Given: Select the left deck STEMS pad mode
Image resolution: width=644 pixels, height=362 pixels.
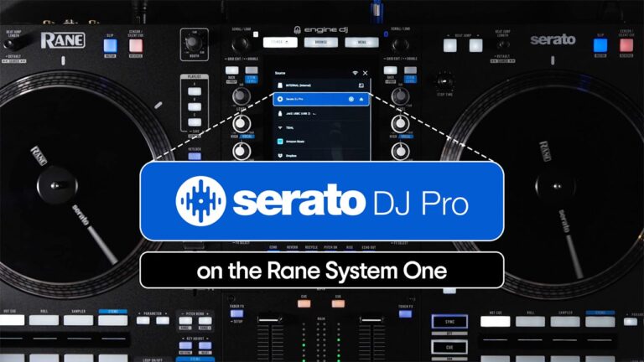Looking at the screenshot, I should [x=112, y=321].
